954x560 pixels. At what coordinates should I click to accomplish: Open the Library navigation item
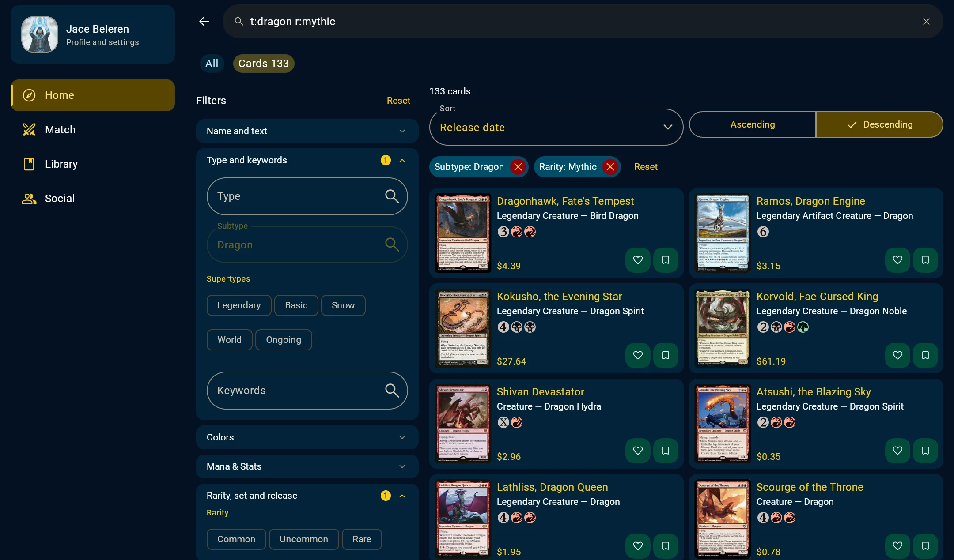pyautogui.click(x=93, y=164)
